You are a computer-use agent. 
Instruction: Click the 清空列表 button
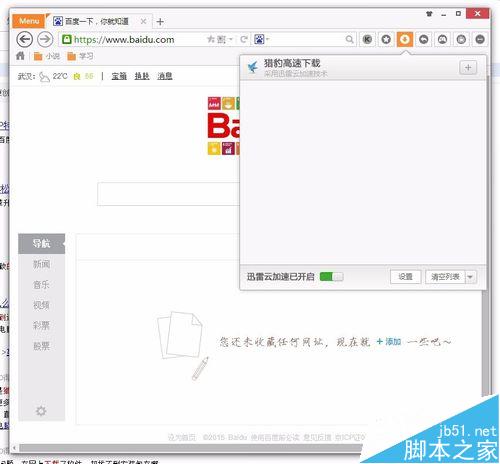(x=445, y=277)
